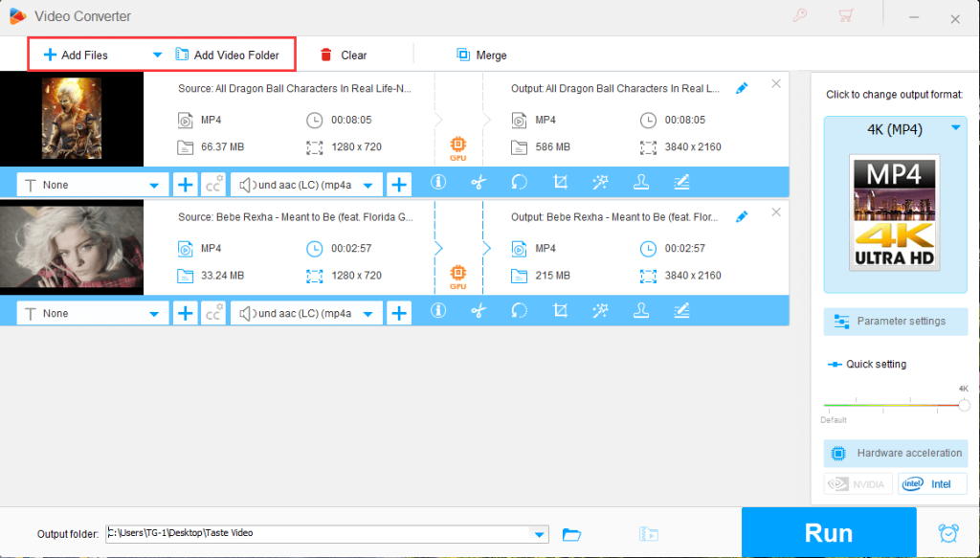This screenshot has width=980, height=558.
Task: Click the Add Files button
Action: pyautogui.click(x=76, y=55)
